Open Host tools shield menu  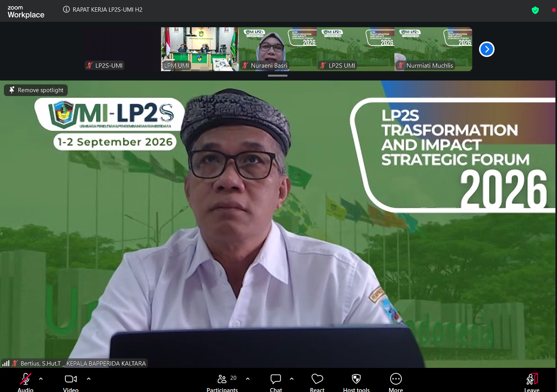point(356,382)
